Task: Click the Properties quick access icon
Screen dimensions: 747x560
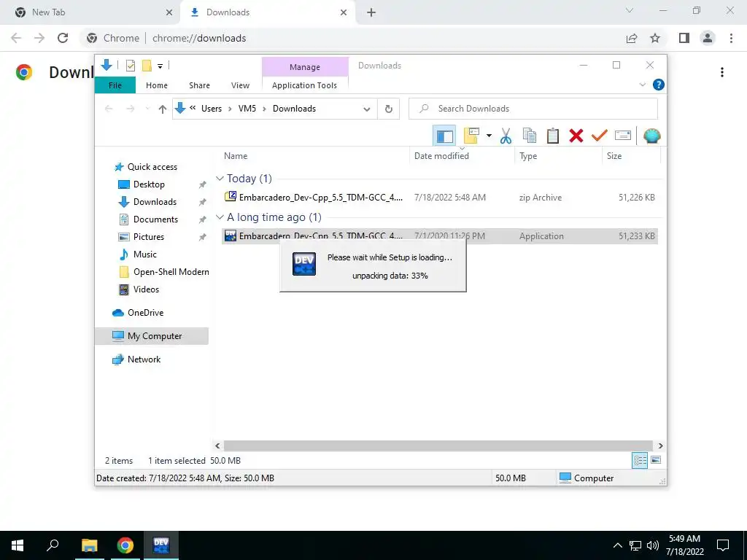Action: [x=131, y=66]
